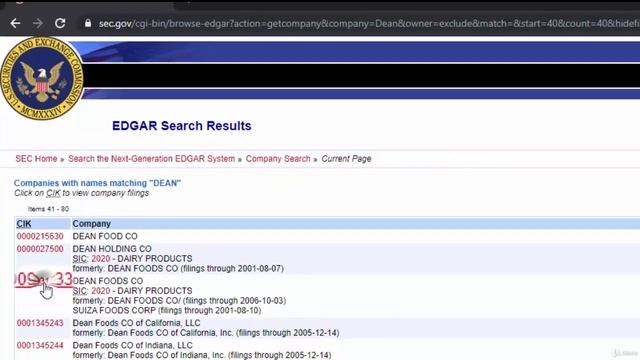Click 'formerly: DEAN FOODS CO (filings through 2001-08-07)'
Viewport: 640px width, 360px height.
click(x=178, y=269)
